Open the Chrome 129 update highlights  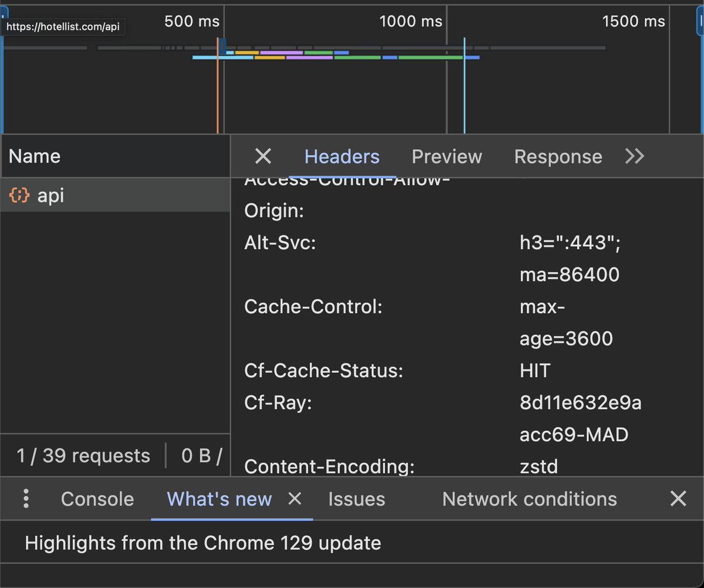tap(202, 543)
